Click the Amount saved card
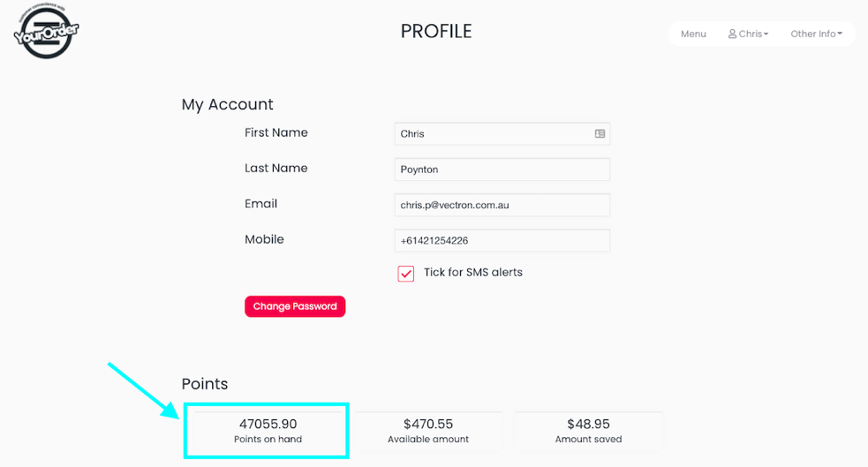This screenshot has width=868, height=467. pyautogui.click(x=588, y=431)
